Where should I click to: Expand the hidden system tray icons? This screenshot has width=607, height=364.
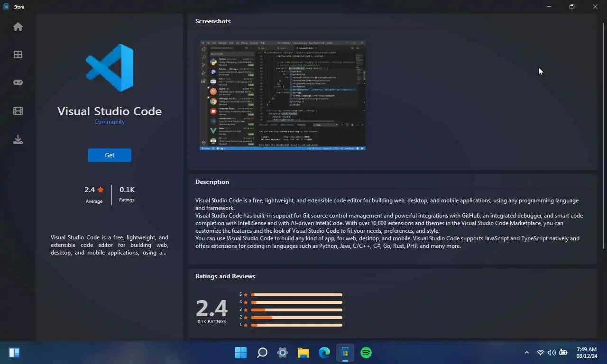coord(526,353)
